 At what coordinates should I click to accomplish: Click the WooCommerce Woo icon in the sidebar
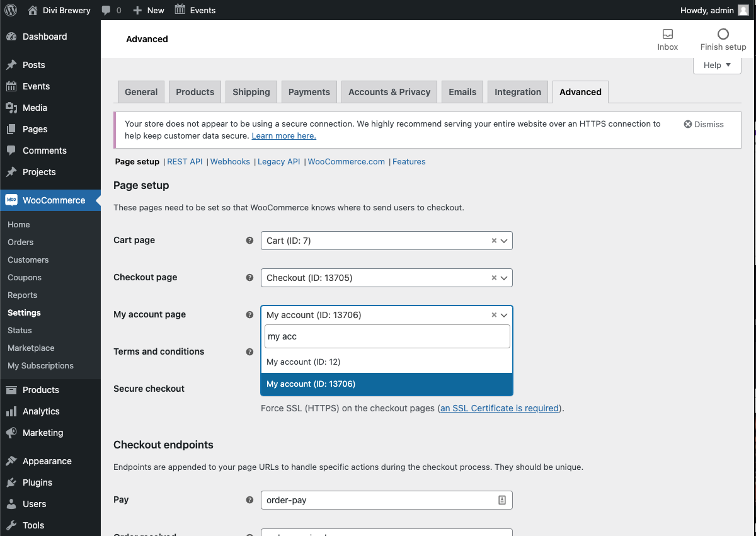[11, 200]
